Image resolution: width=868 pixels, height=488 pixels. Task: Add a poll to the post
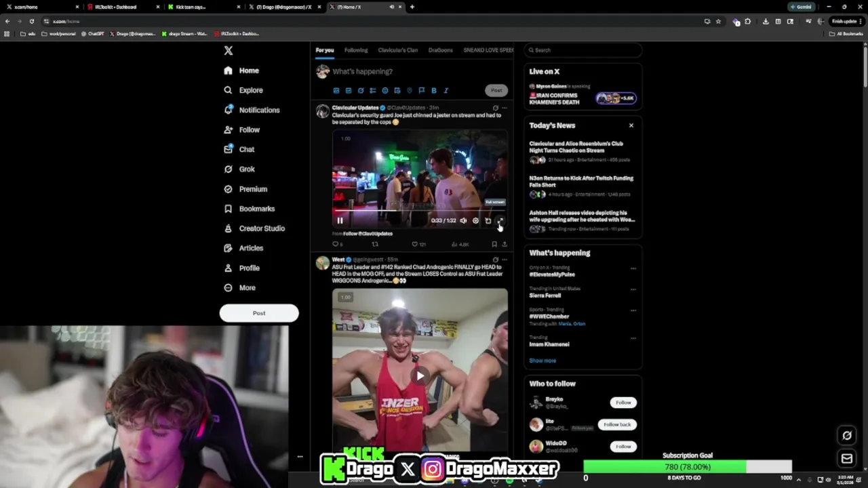click(x=372, y=90)
